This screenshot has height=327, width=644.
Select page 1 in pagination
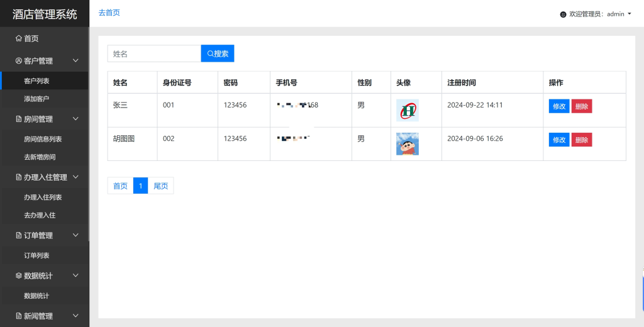pos(140,186)
